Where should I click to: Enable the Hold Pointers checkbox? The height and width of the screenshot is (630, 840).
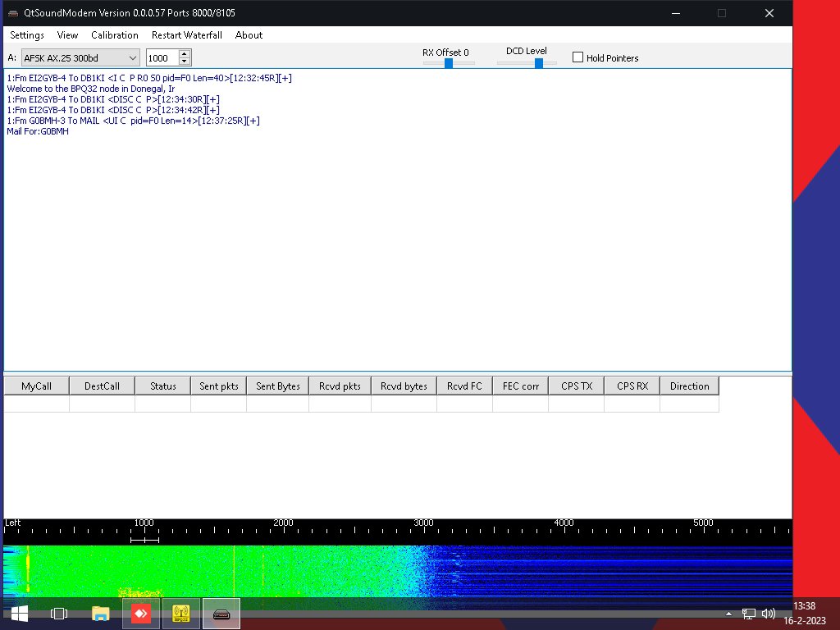[577, 57]
